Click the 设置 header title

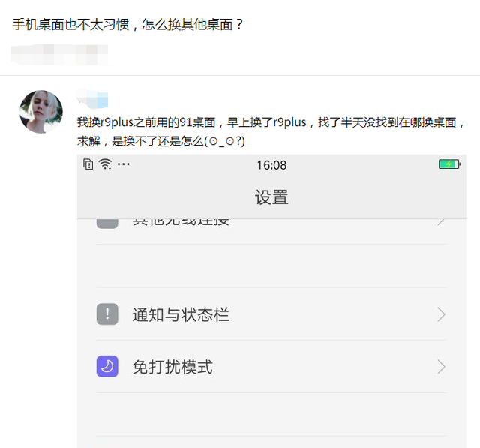(271, 197)
